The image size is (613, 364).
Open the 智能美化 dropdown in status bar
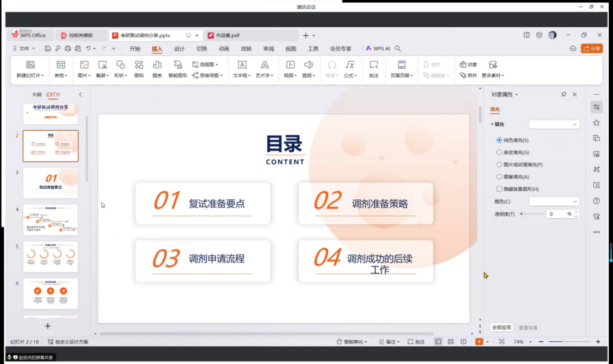pyautogui.click(x=352, y=342)
